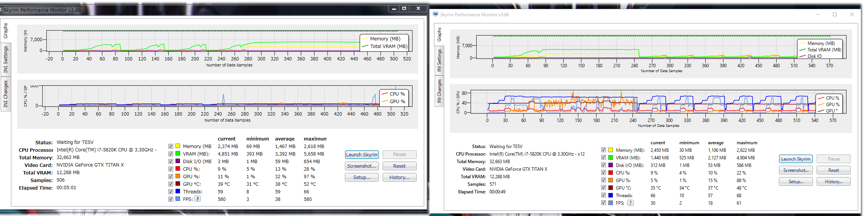
Task: Click yellow Memory color swatch in right window
Action: point(611,150)
